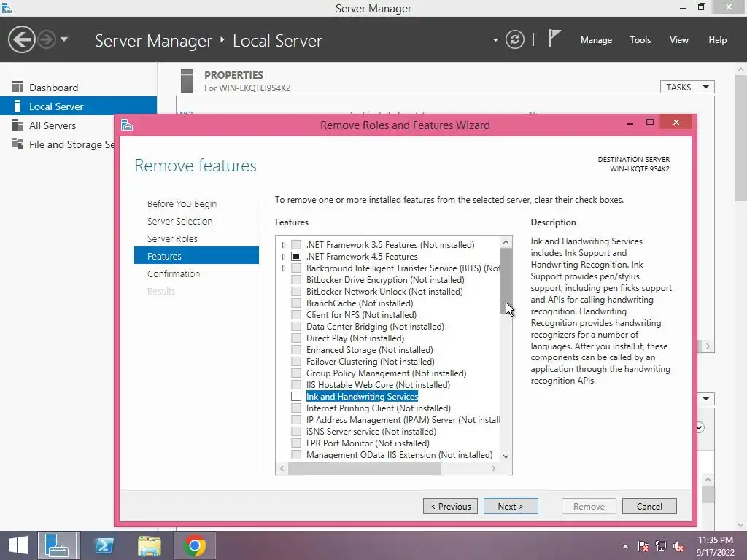Click the Previous button
The image size is (747, 560).
point(450,506)
